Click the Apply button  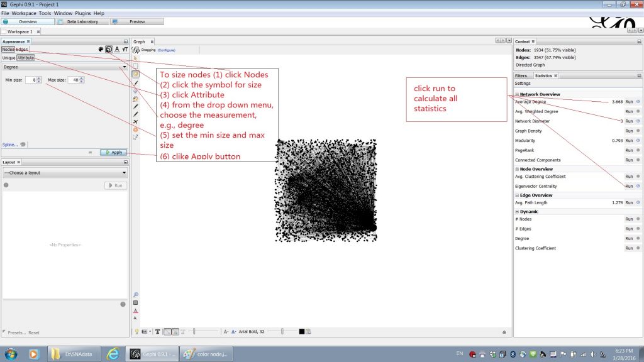[114, 152]
